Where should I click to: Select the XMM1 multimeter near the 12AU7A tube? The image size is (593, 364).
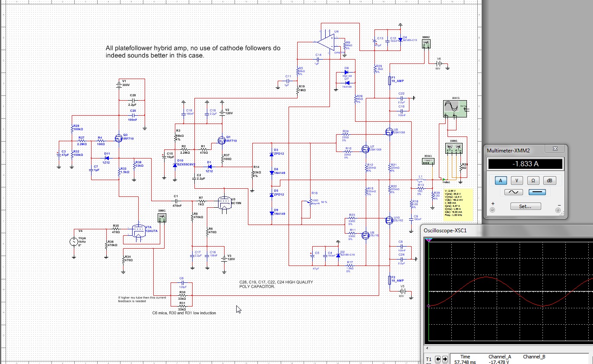point(162,218)
